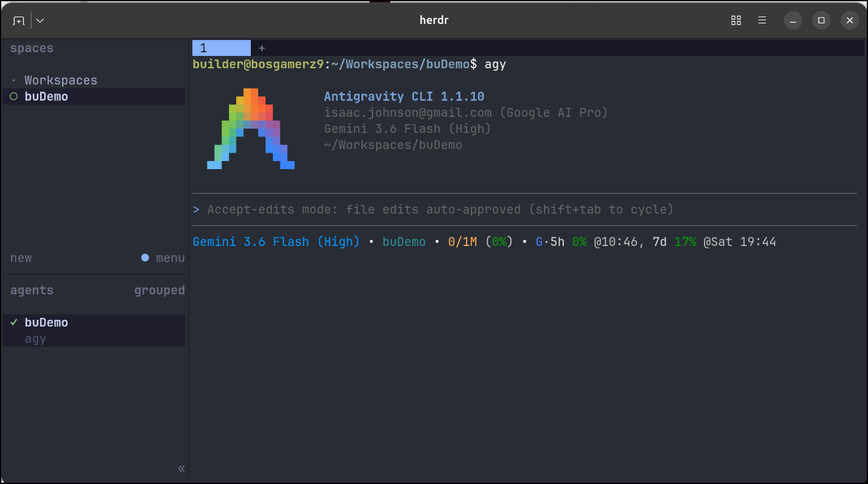The height and width of the screenshot is (484, 868).
Task: Close the herdr window
Action: [850, 20]
